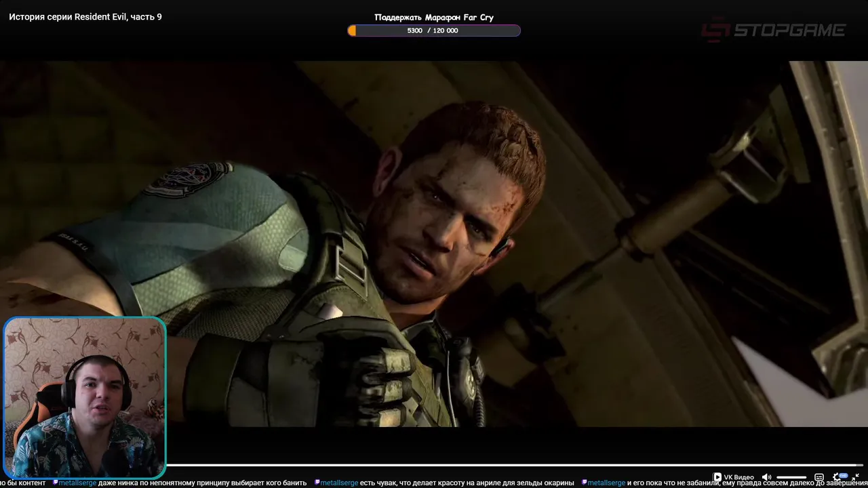The width and height of the screenshot is (868, 488).
Task: Exit fullscreen with the arrows icon
Action: pos(855,477)
